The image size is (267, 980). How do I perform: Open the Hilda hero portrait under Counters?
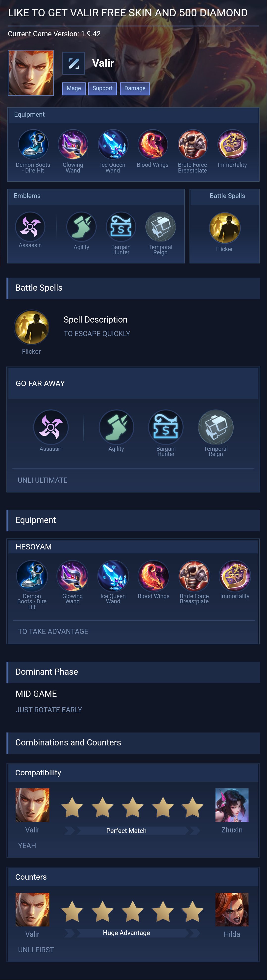pyautogui.click(x=232, y=909)
